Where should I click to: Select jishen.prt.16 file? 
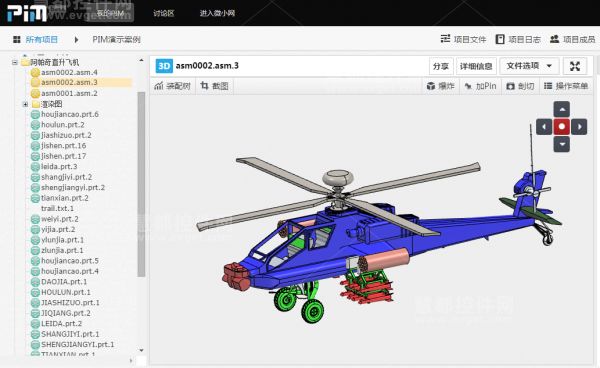[x=64, y=146]
